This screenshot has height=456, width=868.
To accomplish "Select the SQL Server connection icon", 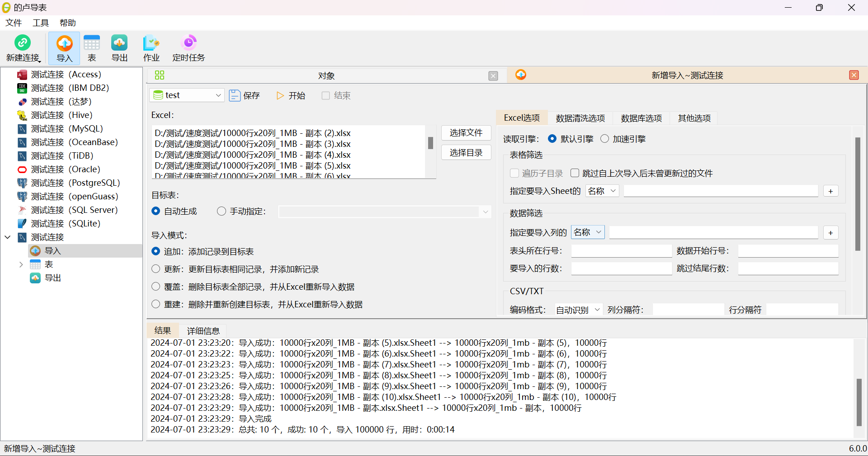I will 22,210.
